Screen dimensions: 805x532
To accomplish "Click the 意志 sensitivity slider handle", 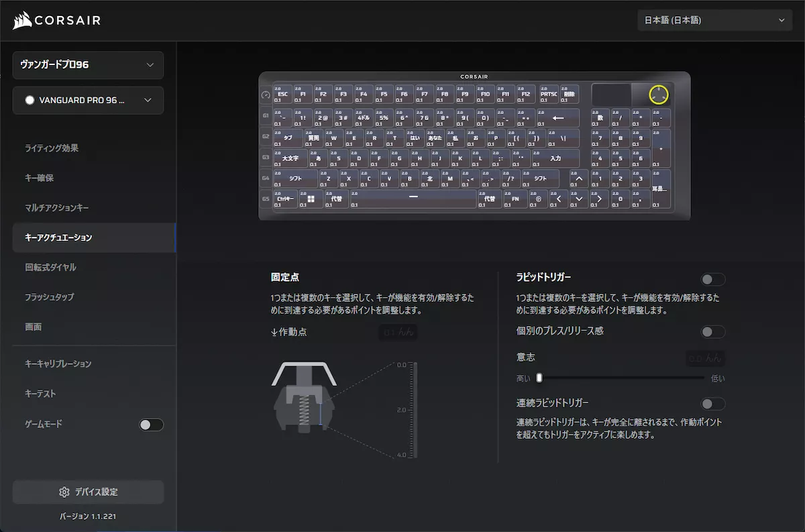I will tap(539, 378).
